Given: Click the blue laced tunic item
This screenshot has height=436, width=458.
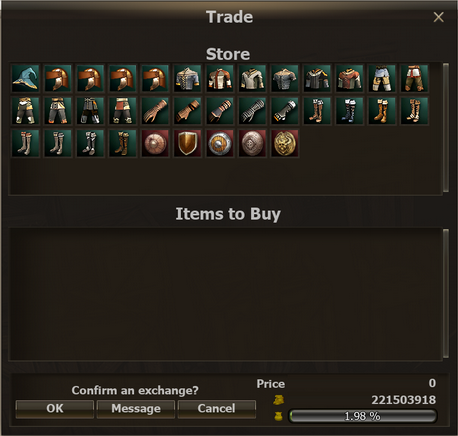Looking at the screenshot, I should tap(187, 79).
